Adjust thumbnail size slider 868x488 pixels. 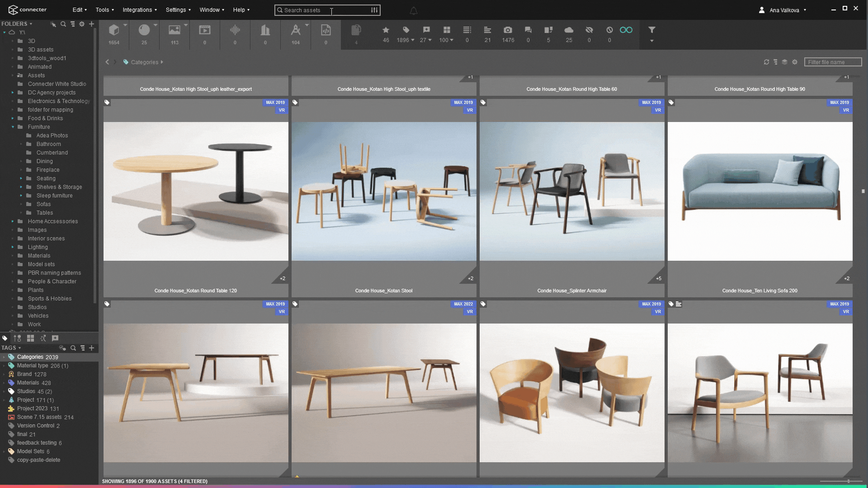[849, 481]
